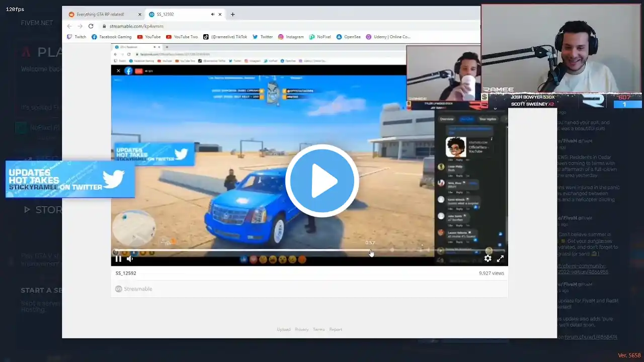Open the YouTube bookmark
644x362 pixels.
pyautogui.click(x=149, y=37)
